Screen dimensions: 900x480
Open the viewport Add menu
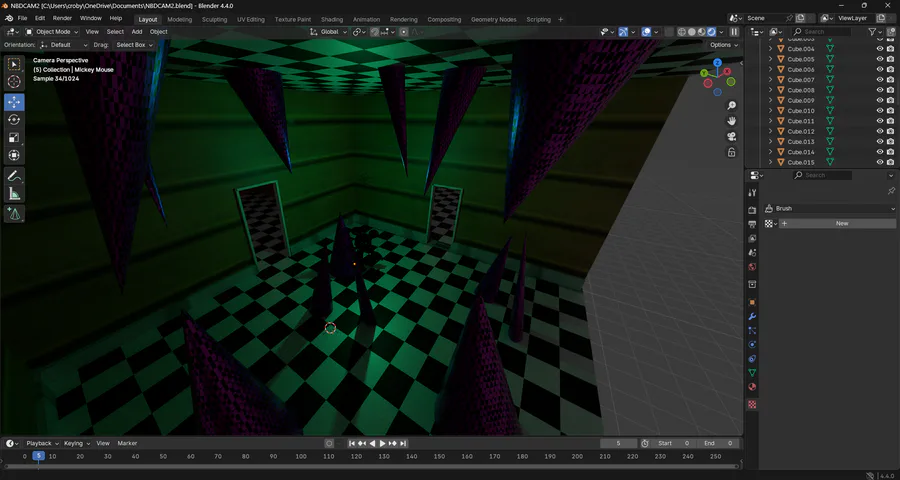(x=137, y=32)
